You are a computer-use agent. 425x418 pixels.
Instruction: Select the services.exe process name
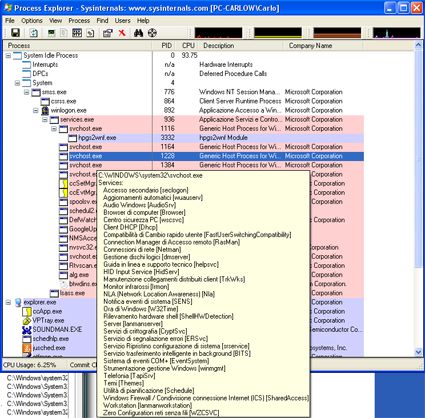point(77,120)
